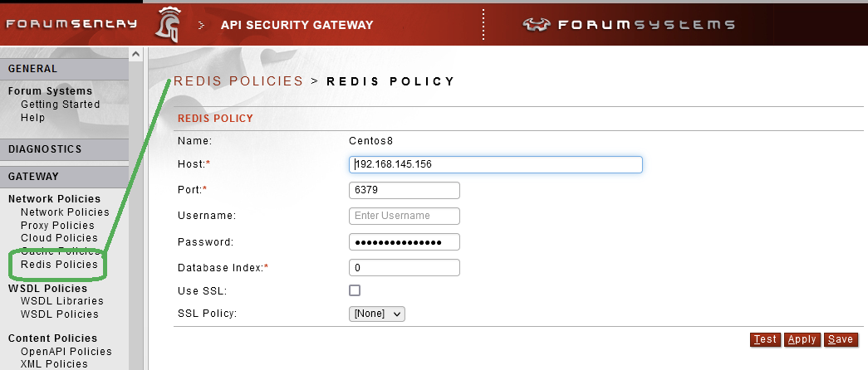Click the Test button

(x=765, y=339)
